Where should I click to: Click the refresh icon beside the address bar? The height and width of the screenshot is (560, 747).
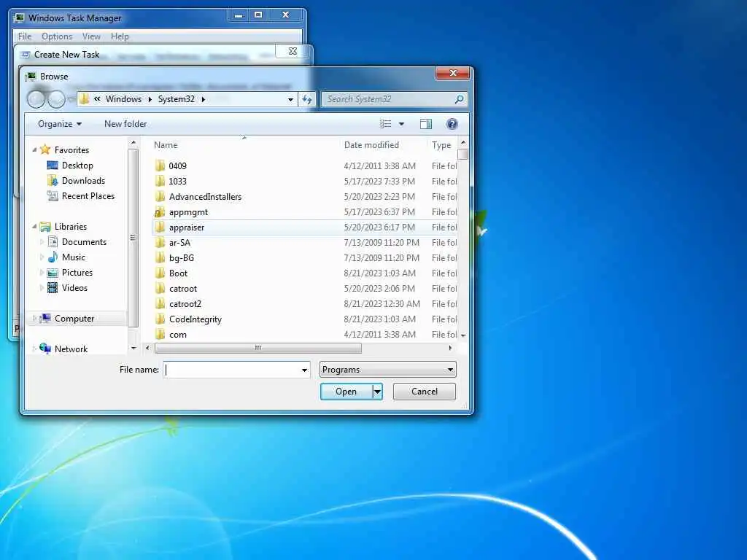coord(307,99)
